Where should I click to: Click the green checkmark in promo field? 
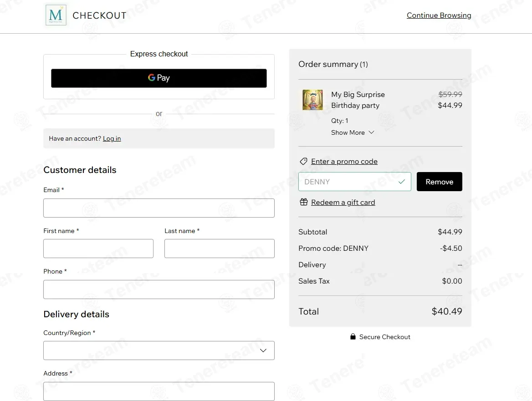(x=401, y=182)
